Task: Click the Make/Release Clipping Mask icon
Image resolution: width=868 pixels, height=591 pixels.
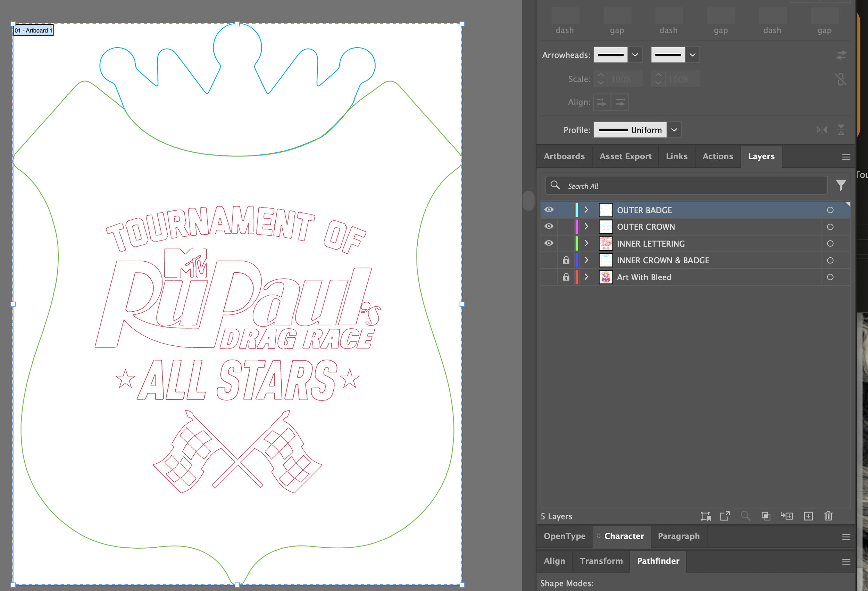Action: (766, 516)
